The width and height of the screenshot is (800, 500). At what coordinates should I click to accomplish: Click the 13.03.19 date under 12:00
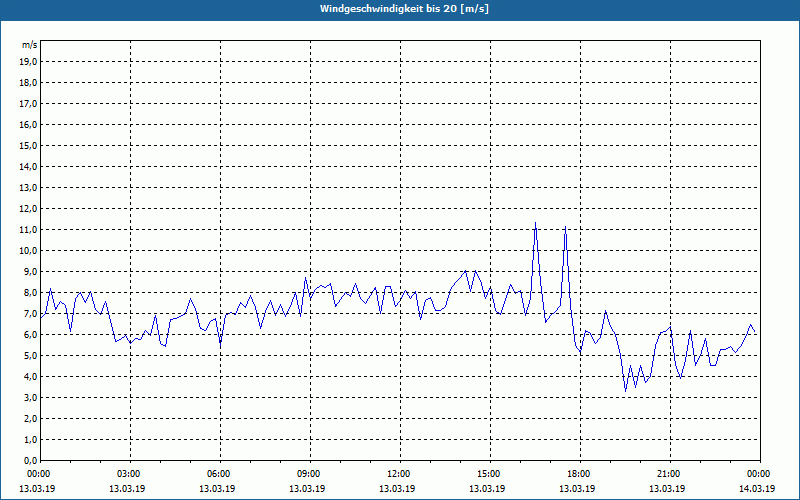point(397,489)
